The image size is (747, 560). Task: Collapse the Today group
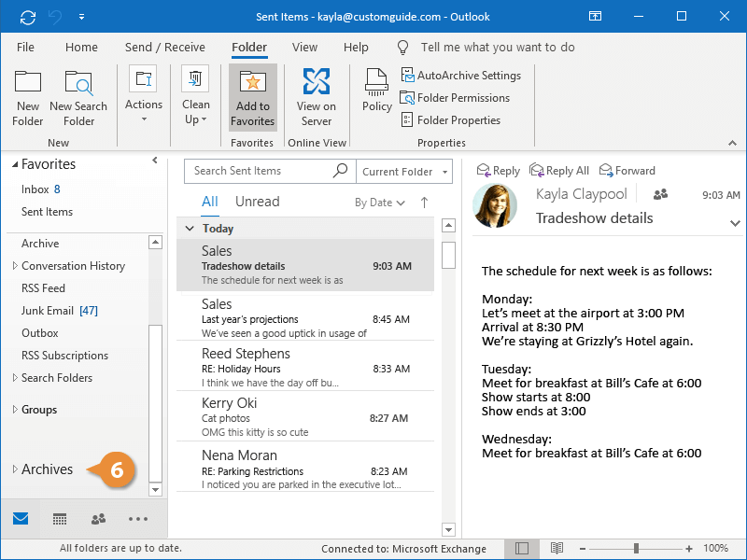click(x=190, y=229)
